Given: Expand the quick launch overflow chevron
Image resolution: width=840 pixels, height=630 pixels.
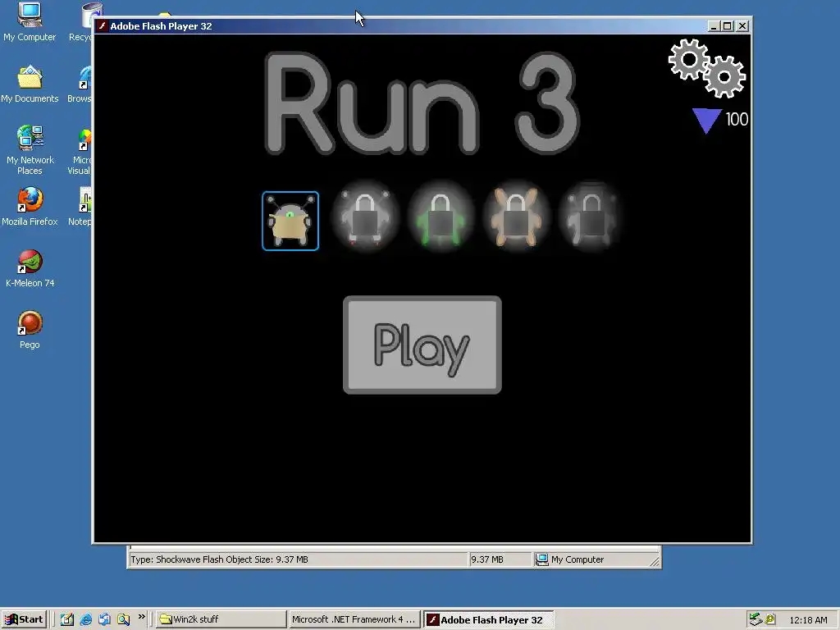Looking at the screenshot, I should 141,617.
